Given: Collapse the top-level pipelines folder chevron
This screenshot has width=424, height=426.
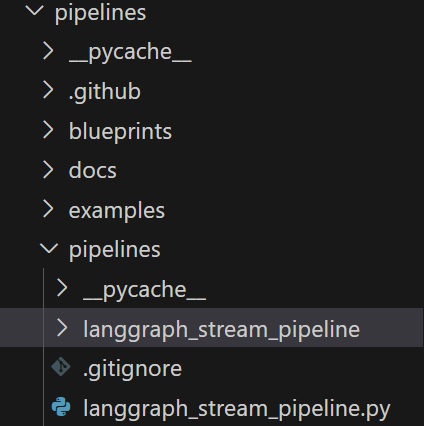Looking at the screenshot, I should [x=34, y=11].
